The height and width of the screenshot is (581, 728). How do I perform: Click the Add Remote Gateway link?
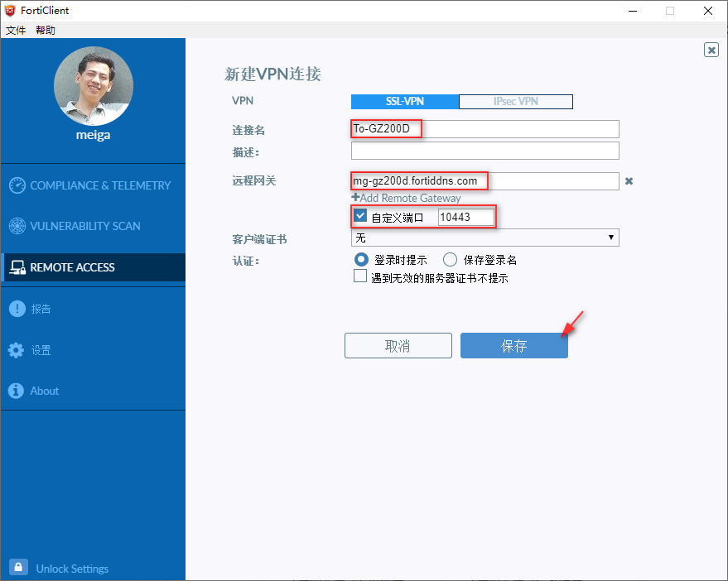[407, 198]
